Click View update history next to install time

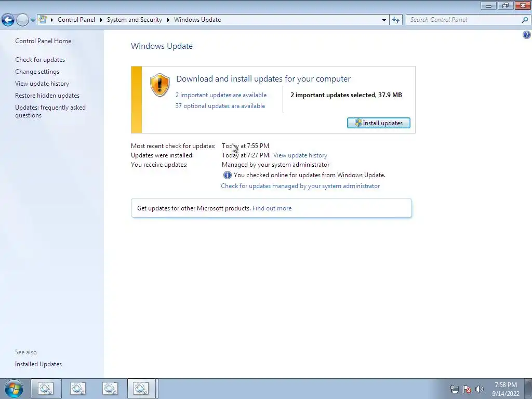click(300, 155)
